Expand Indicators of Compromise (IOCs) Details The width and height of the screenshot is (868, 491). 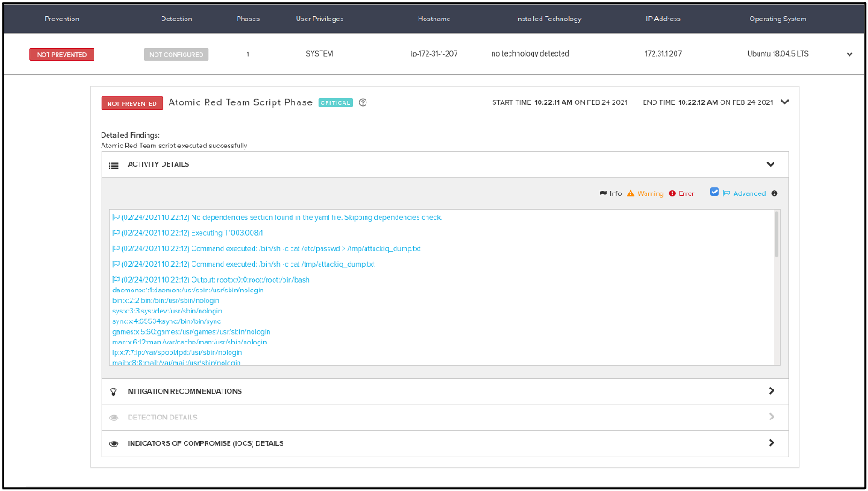(771, 443)
